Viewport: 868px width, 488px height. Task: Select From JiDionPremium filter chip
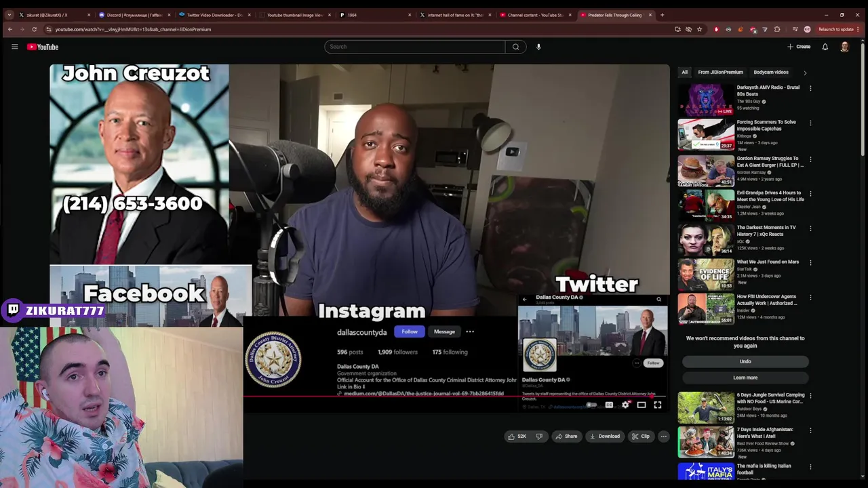tap(720, 72)
